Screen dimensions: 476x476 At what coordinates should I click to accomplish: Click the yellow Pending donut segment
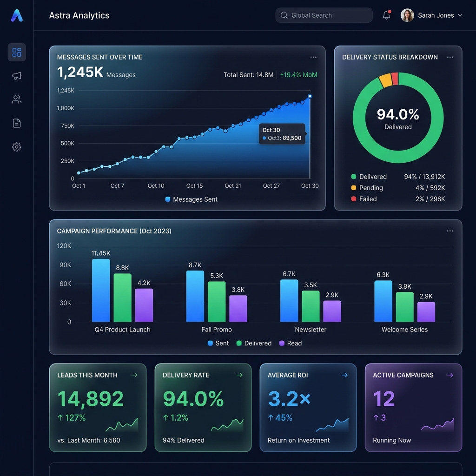(385, 80)
